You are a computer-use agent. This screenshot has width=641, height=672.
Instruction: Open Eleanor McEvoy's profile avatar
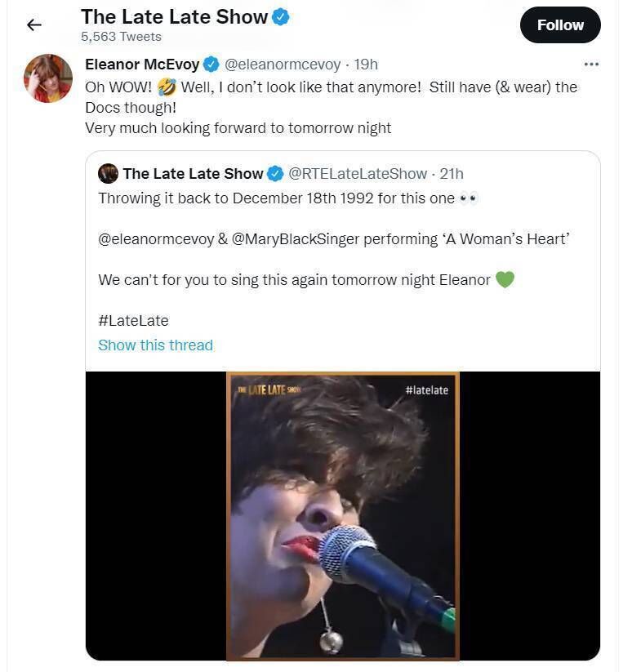click(48, 78)
